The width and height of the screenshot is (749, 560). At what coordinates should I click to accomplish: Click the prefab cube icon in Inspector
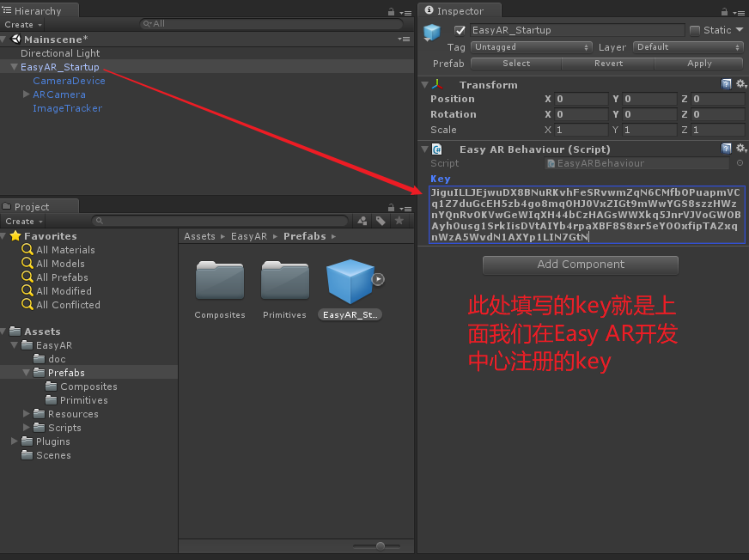(x=432, y=32)
